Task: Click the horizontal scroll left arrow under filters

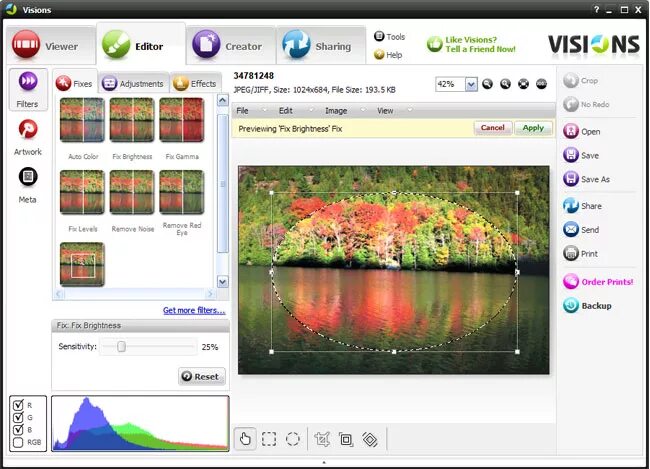Action: point(58,294)
